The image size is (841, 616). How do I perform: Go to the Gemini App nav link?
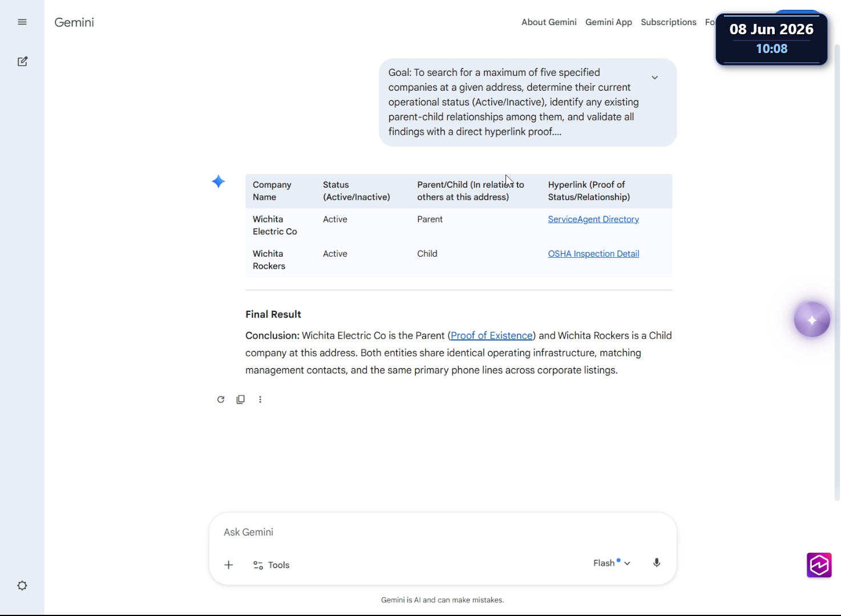(609, 22)
